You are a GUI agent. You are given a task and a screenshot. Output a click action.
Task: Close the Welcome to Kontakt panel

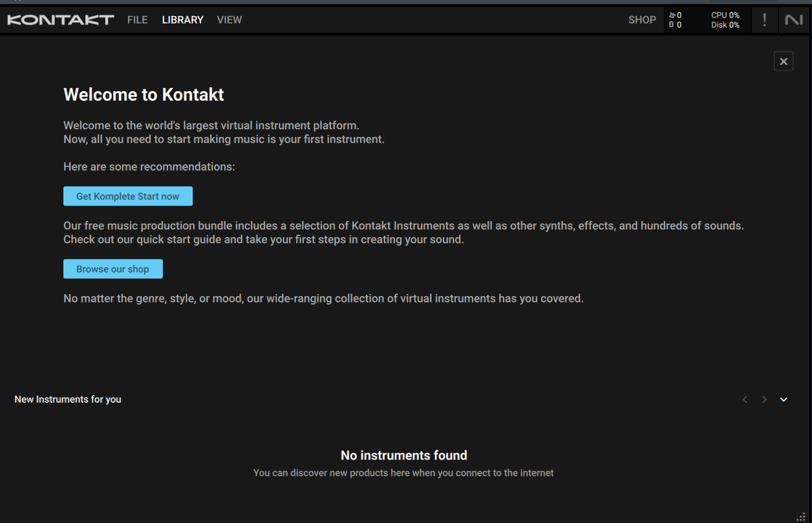click(784, 61)
